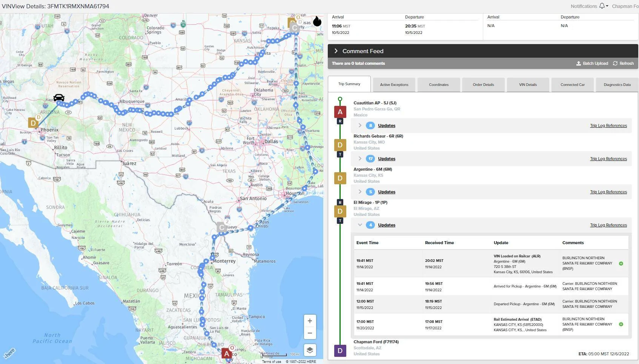This screenshot has height=364, width=639.
Task: Open the Order Details tab
Action: tap(483, 85)
